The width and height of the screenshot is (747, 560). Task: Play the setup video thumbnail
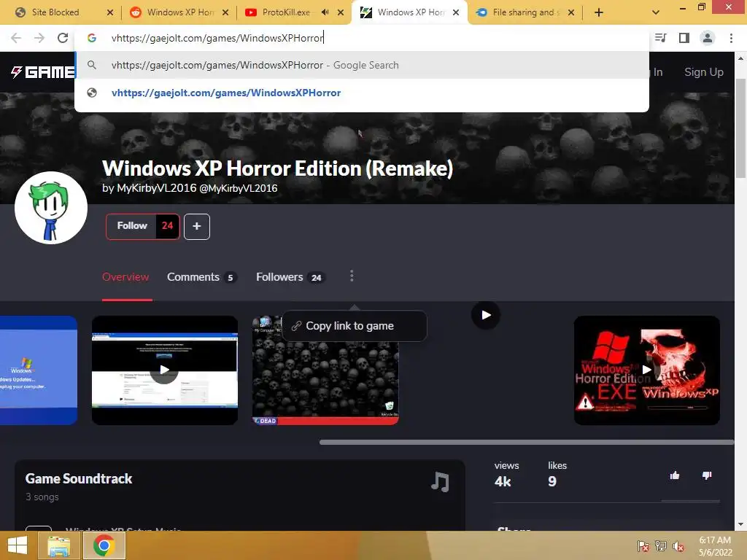[x=164, y=370]
